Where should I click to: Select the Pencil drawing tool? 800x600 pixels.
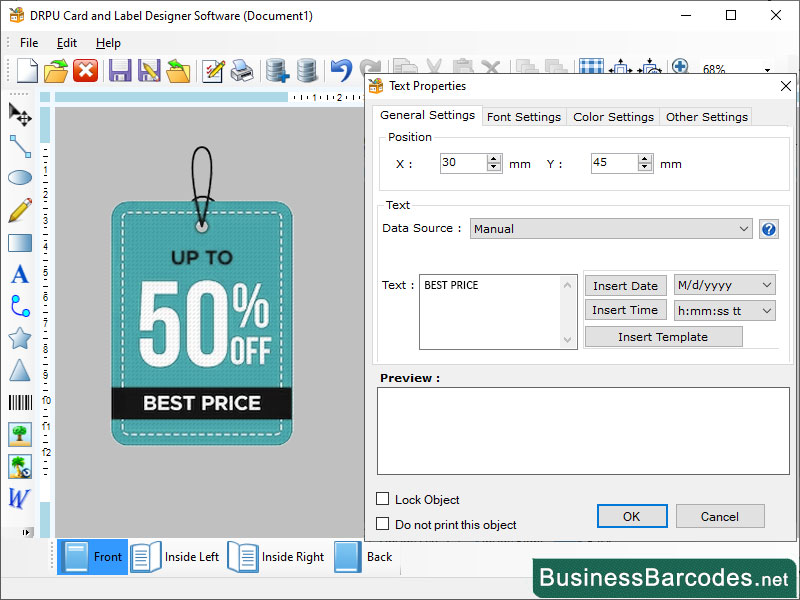click(x=19, y=211)
